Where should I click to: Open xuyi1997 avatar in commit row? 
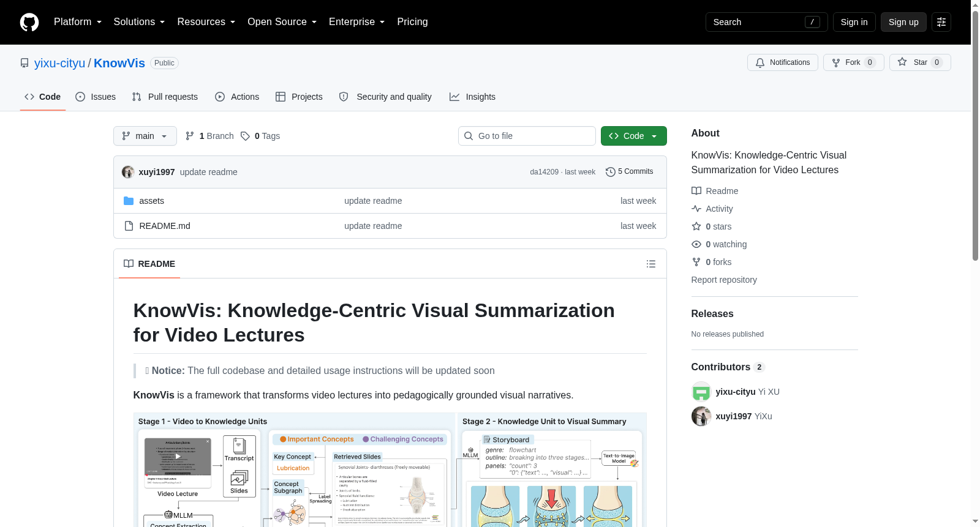128,172
